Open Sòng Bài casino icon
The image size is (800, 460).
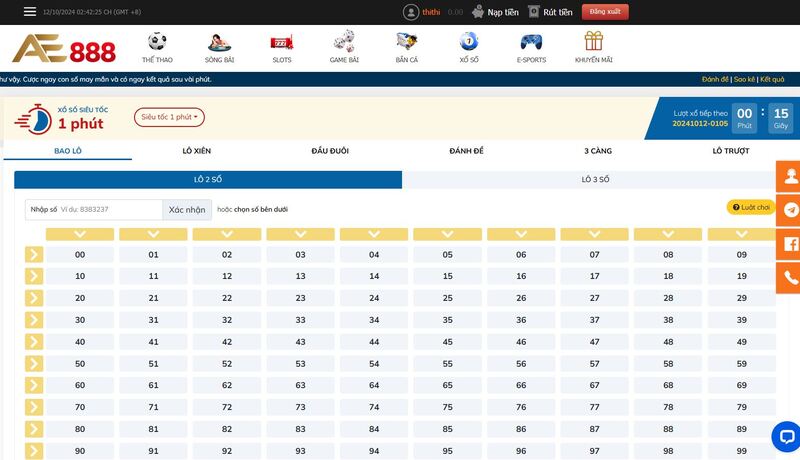[x=219, y=42]
